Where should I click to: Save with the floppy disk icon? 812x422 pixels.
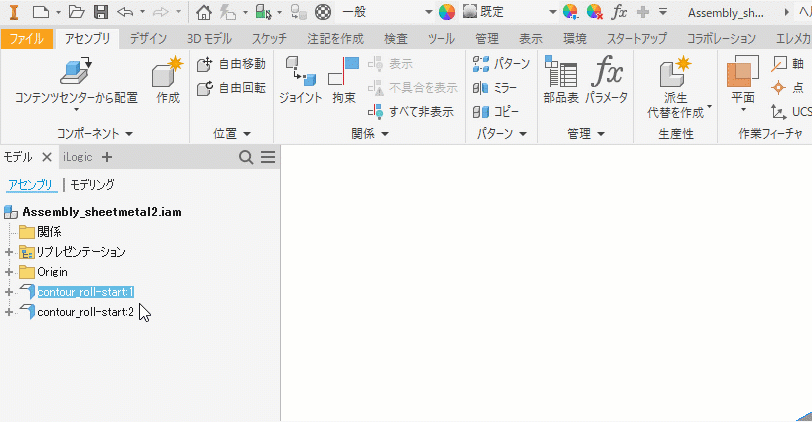tap(101, 11)
